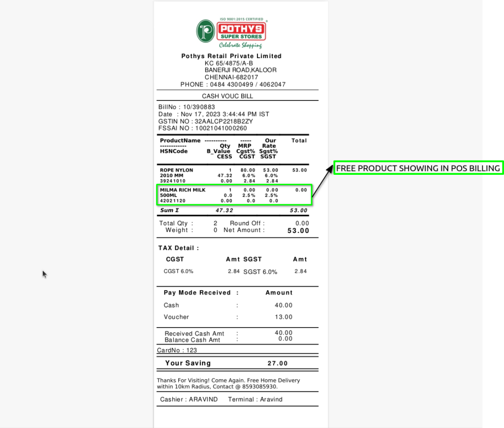Click the 'Pay Mode Received' heading

point(197,293)
